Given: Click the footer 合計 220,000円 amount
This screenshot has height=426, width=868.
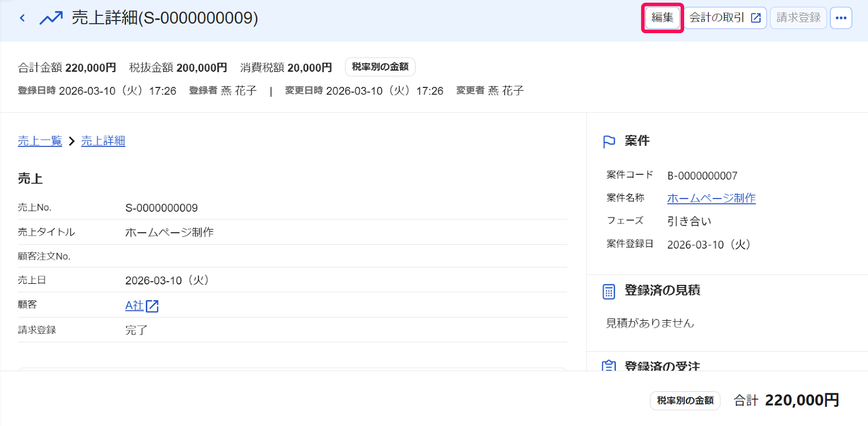Looking at the screenshot, I should (x=786, y=400).
